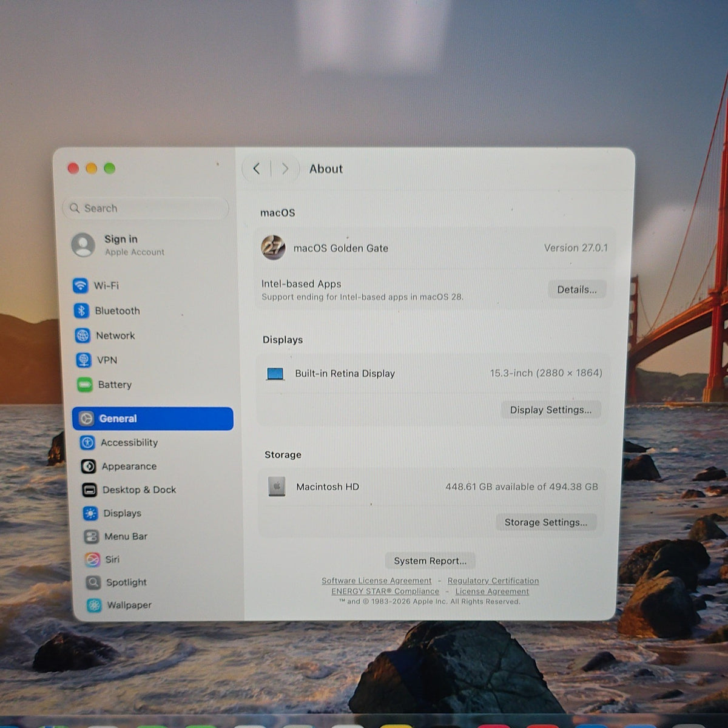Select the Bluetooth icon in sidebar
This screenshot has height=728, width=728.
81,311
